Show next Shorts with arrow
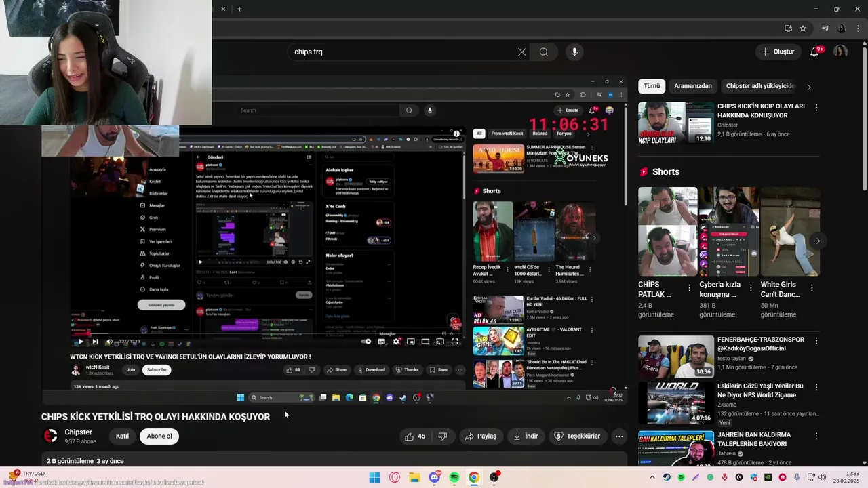The width and height of the screenshot is (868, 488). tap(818, 241)
